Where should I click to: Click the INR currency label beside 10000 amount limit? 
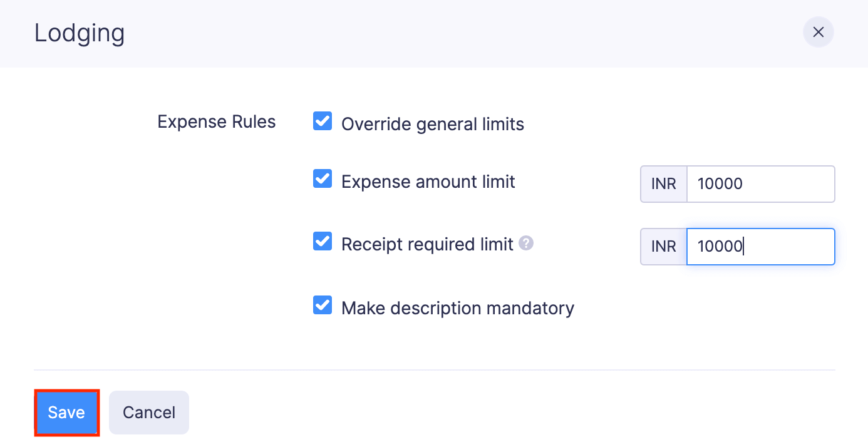tap(663, 183)
